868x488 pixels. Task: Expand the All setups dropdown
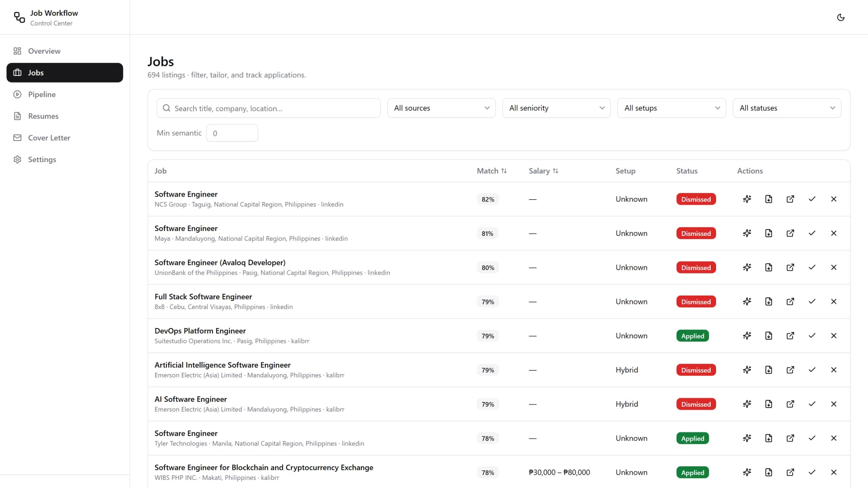pos(672,108)
